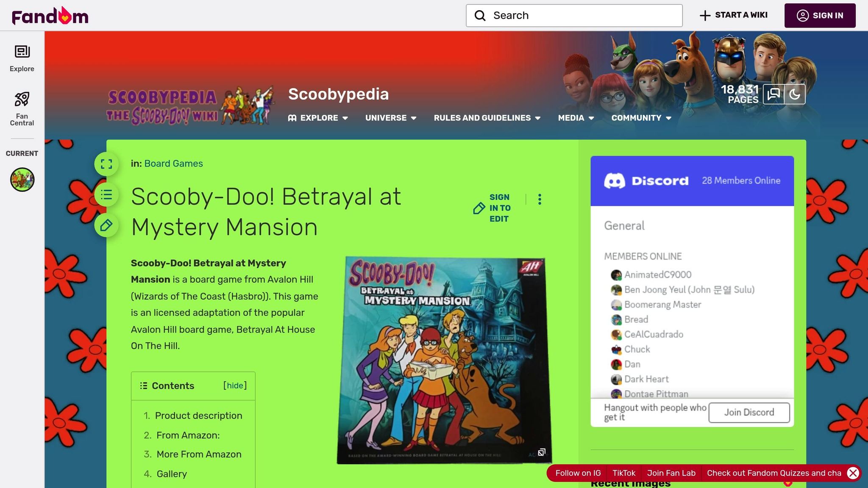Select Discord member AnimatedC9000
The image size is (868, 488).
[657, 274]
